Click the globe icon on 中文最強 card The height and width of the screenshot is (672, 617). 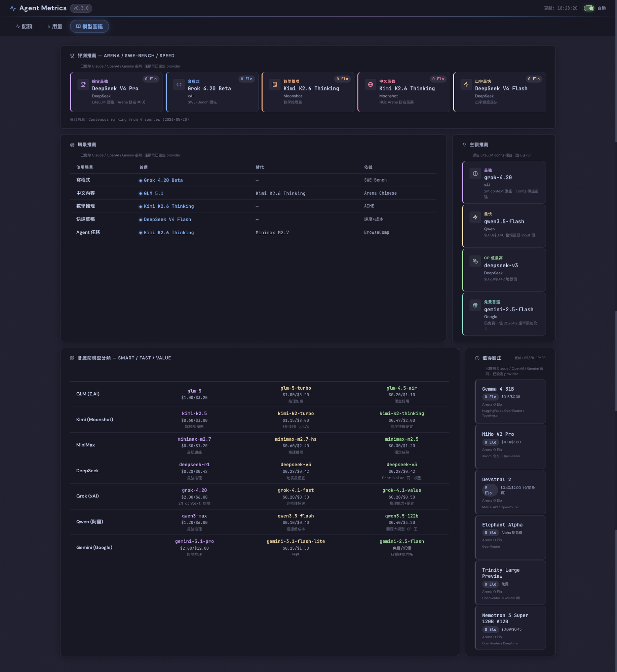pyautogui.click(x=371, y=84)
